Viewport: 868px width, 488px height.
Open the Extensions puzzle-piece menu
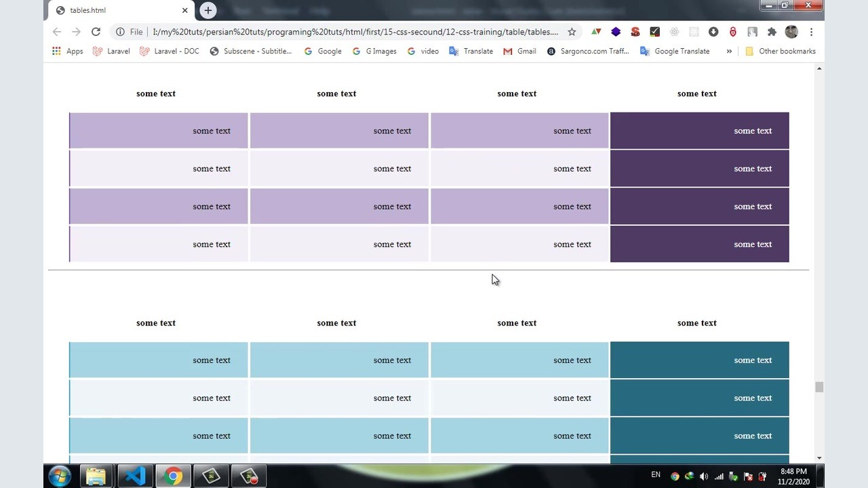point(772,32)
